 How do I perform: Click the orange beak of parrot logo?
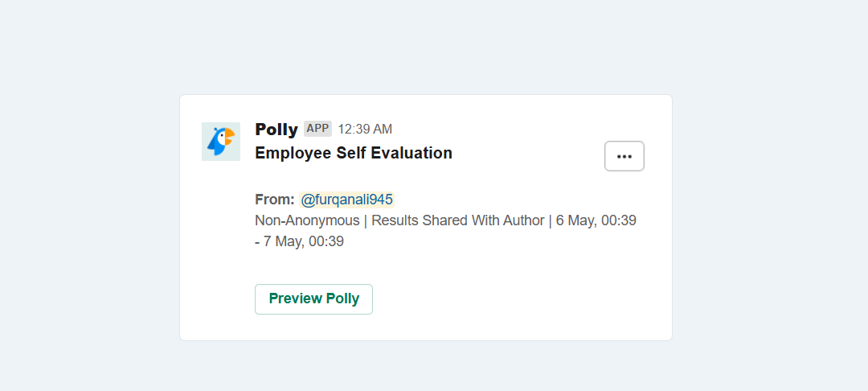coord(228,136)
